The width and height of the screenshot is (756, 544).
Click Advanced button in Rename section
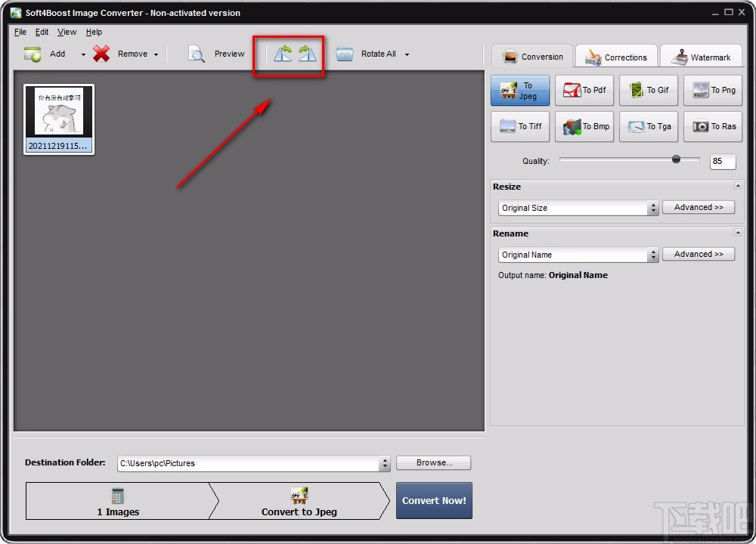pos(699,254)
